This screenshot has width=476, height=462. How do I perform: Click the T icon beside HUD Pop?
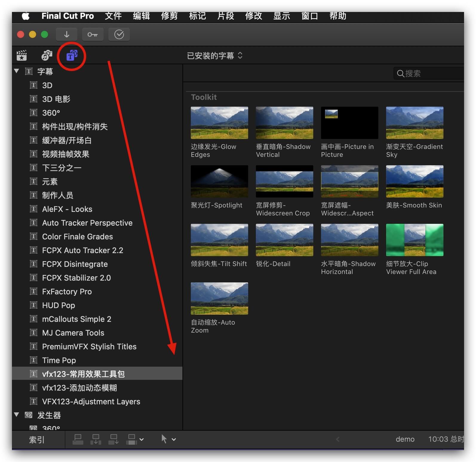34,305
